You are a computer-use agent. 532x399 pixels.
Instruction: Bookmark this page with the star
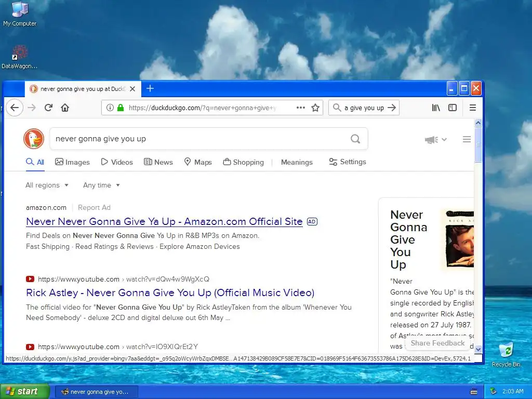coord(315,108)
